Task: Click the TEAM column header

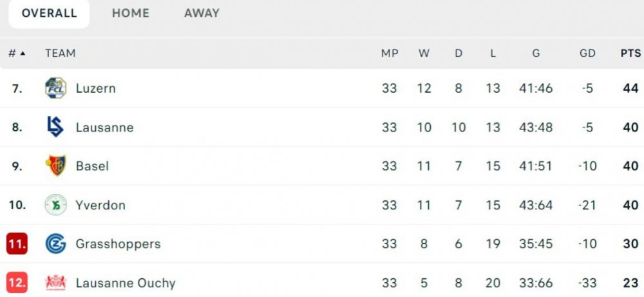Action: (61, 53)
